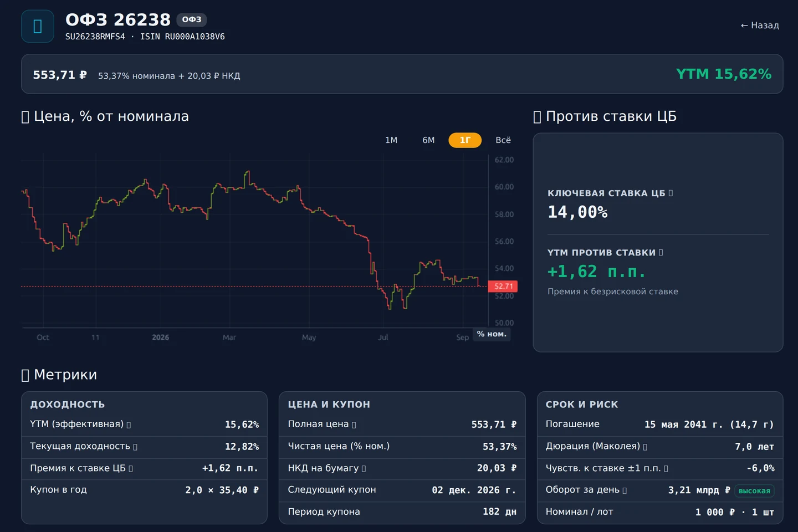
Task: Click duration value '7,0 лет'
Action: 755,447
